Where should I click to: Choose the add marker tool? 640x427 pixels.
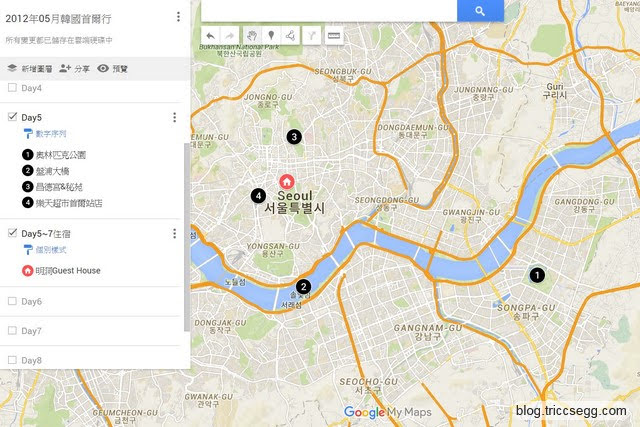point(271,36)
